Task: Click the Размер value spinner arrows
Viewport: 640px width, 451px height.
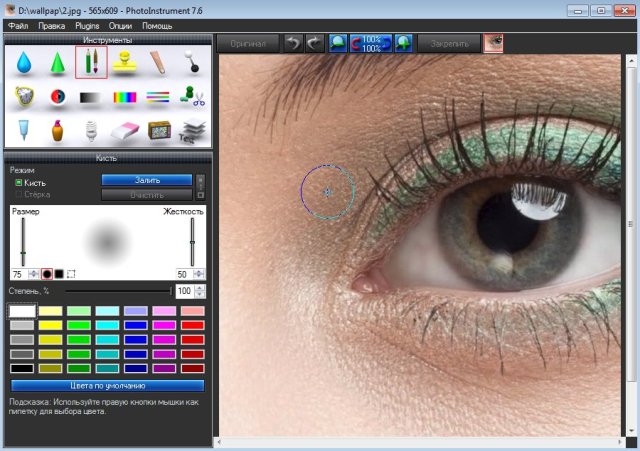Action: pyautogui.click(x=34, y=273)
